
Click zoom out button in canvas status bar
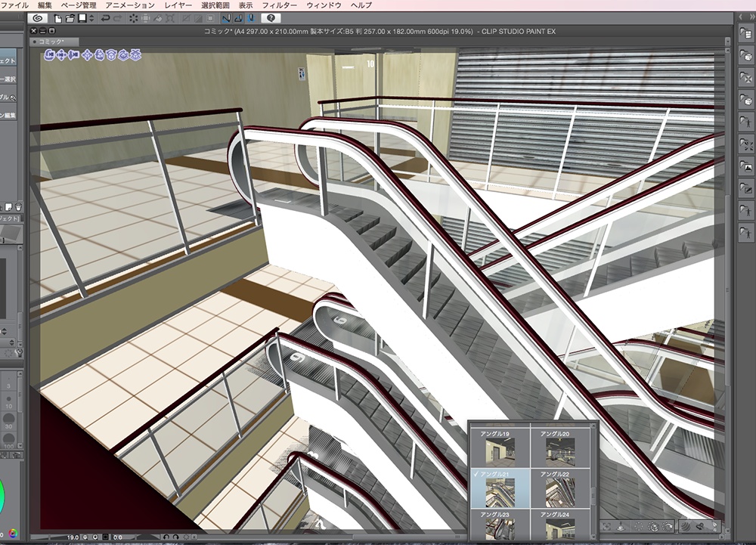pyautogui.click(x=85, y=537)
